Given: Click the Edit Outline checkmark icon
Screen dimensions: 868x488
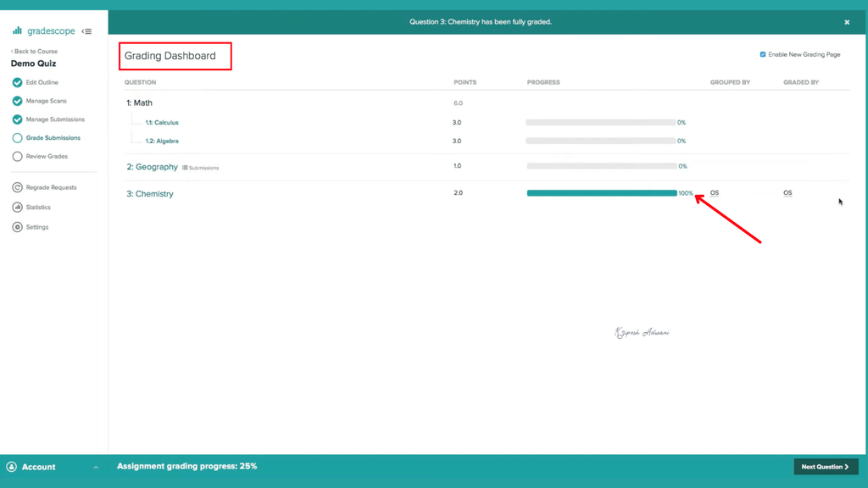Looking at the screenshot, I should tap(17, 82).
